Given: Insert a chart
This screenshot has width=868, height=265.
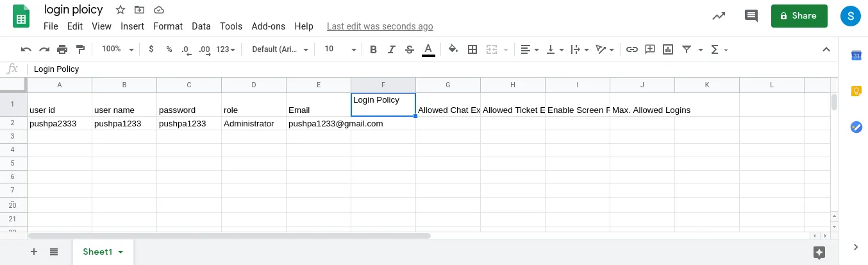Looking at the screenshot, I should [x=668, y=49].
